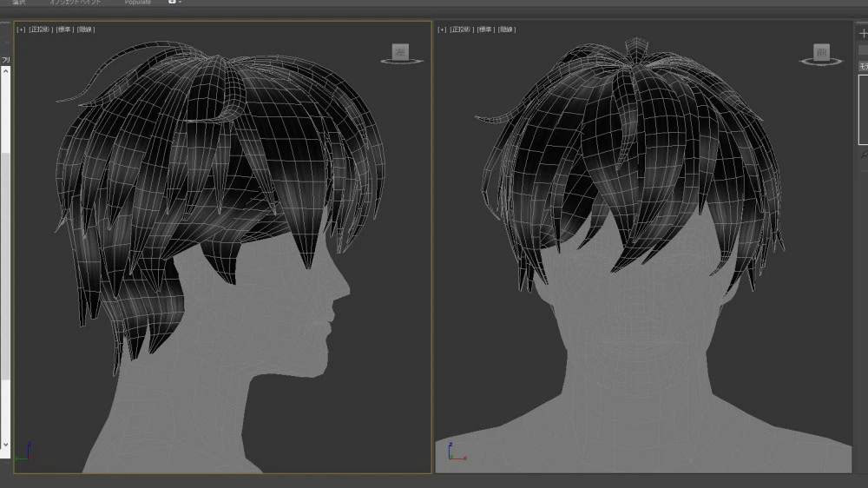Viewport: 868px width, 488px height.
Task: Click the right viewport's ViewCube face
Action: pos(821,52)
